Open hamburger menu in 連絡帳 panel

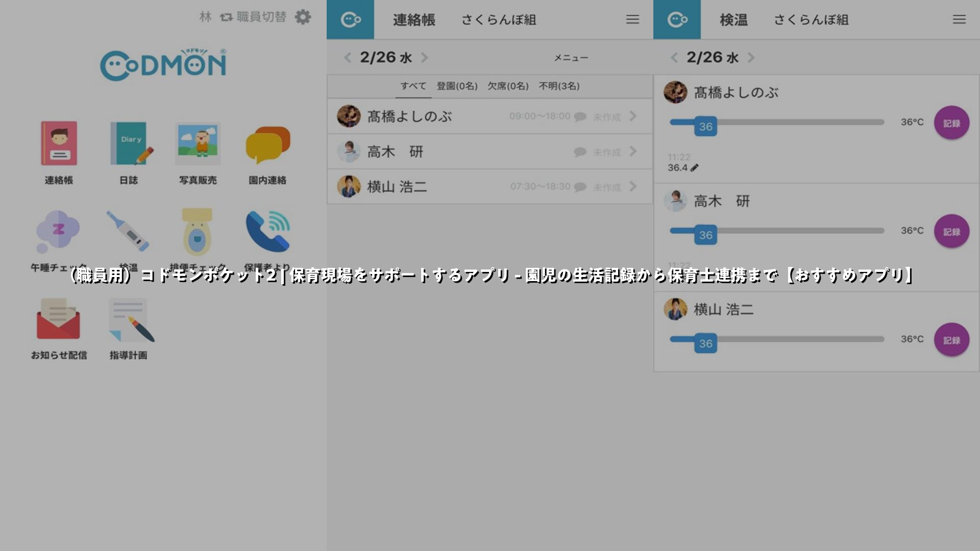pyautogui.click(x=632, y=19)
